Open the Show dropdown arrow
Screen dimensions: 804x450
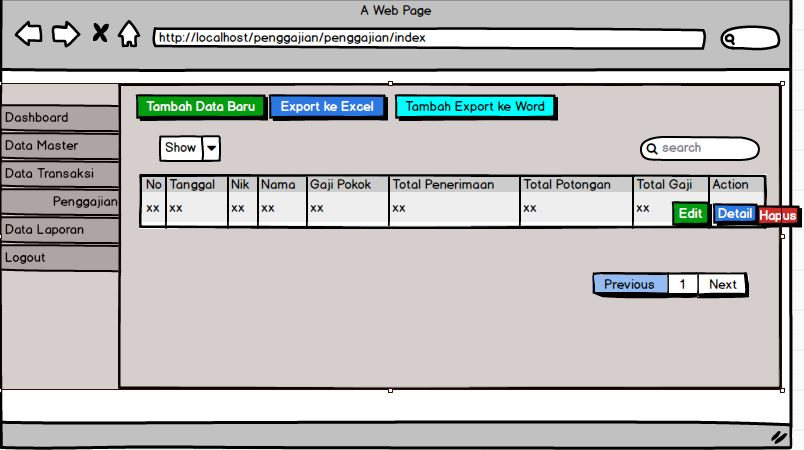coord(211,148)
